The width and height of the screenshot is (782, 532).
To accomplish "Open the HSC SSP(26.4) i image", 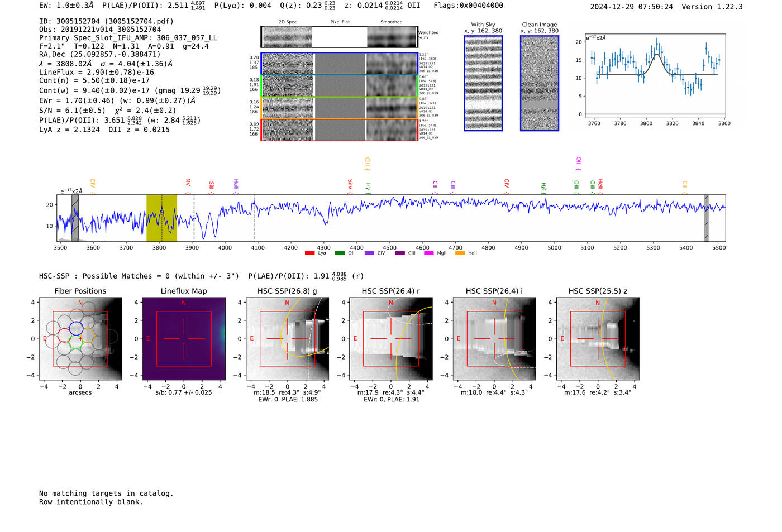I will coord(494,339).
